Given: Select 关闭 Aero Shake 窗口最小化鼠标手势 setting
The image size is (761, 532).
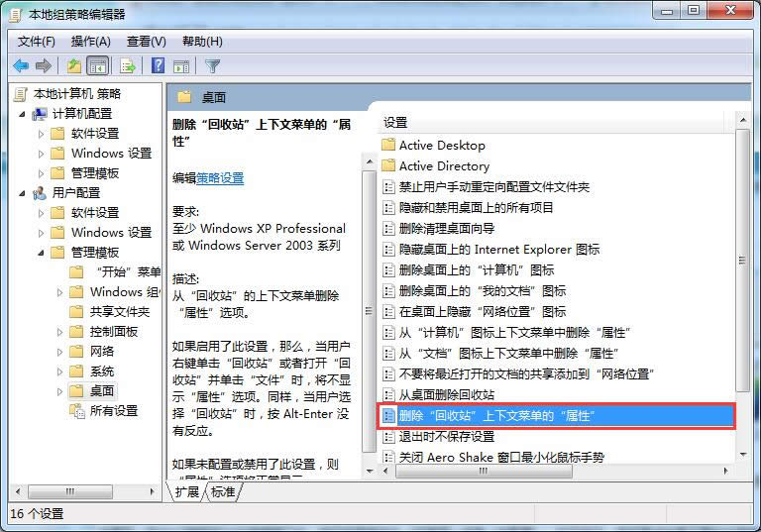Looking at the screenshot, I should [x=501, y=458].
